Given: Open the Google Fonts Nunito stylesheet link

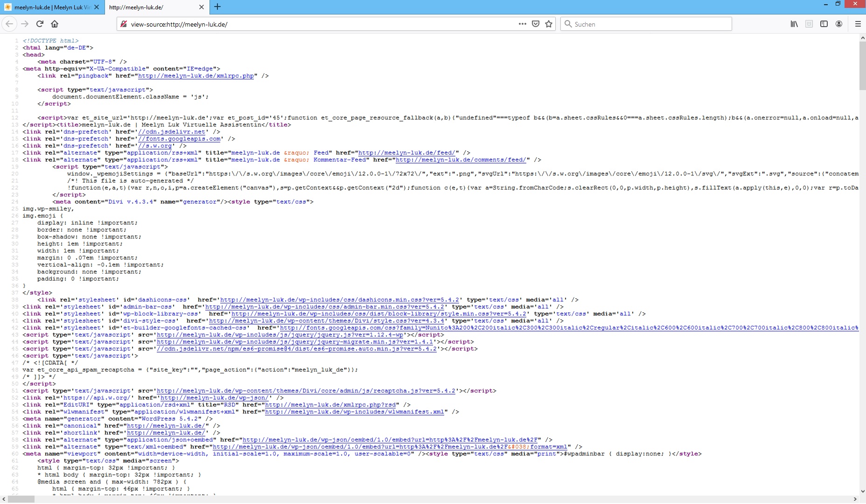Looking at the screenshot, I should 569,328.
